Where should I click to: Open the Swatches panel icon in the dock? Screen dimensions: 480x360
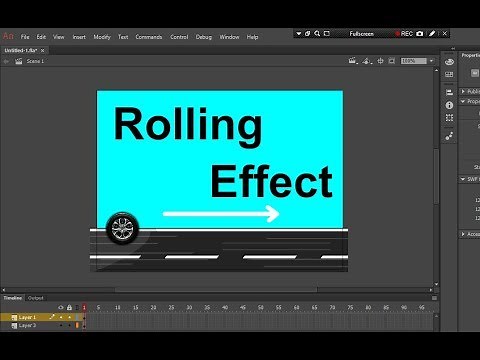(449, 74)
